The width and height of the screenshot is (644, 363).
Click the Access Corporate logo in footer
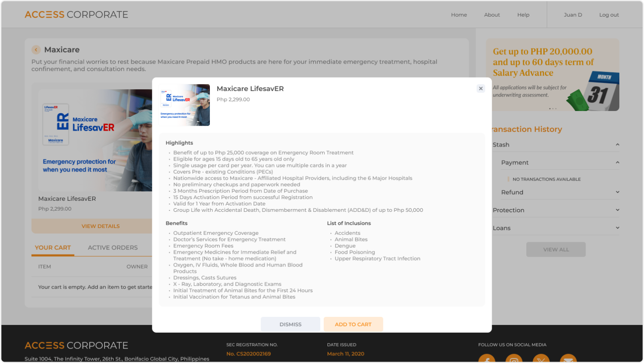point(76,345)
